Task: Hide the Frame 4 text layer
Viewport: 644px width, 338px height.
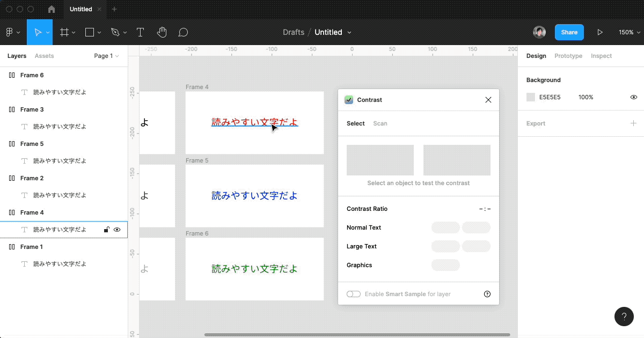Action: pyautogui.click(x=117, y=230)
